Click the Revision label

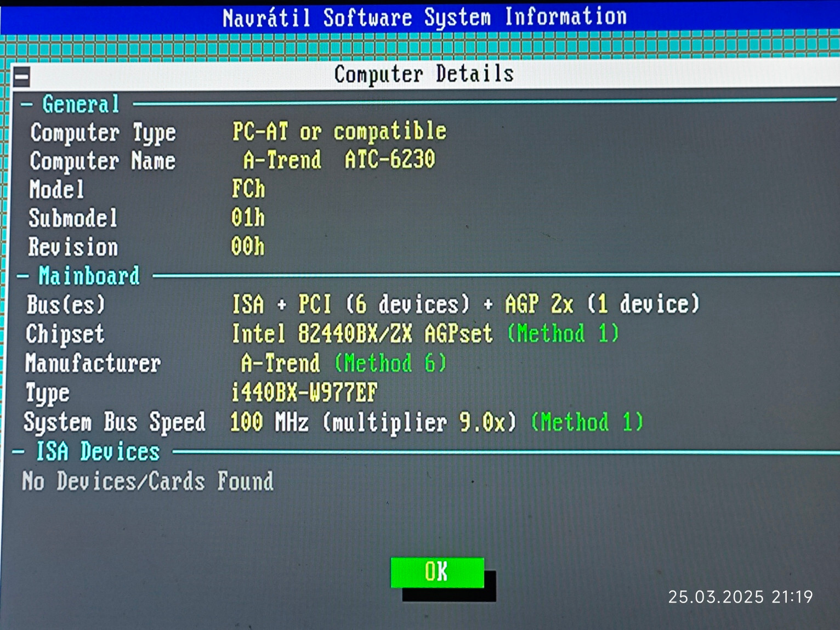tap(73, 247)
